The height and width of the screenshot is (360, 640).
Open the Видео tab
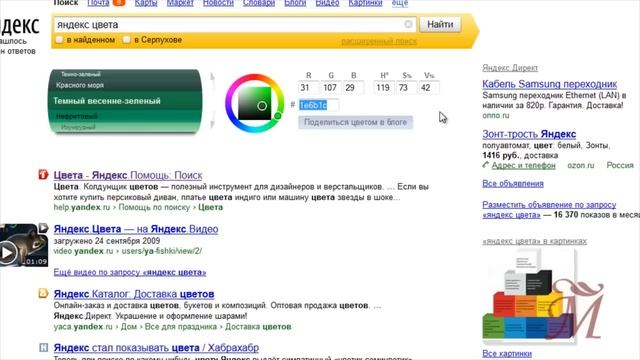pos(327,3)
